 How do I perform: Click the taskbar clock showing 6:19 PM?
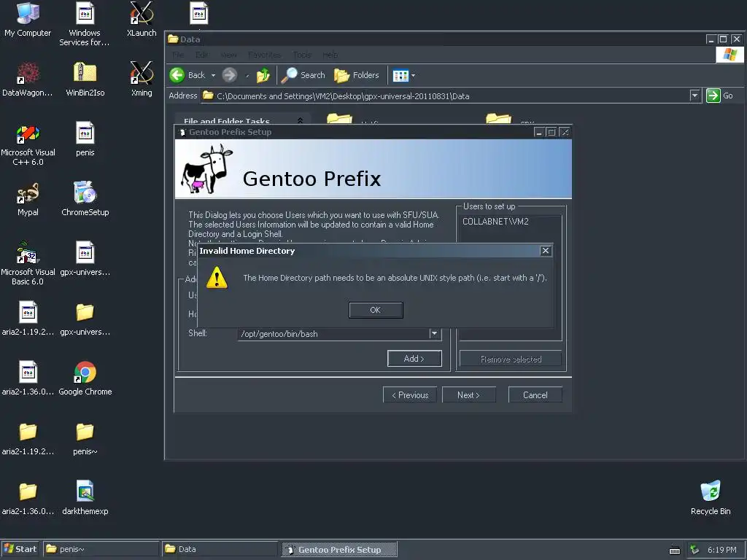click(721, 550)
